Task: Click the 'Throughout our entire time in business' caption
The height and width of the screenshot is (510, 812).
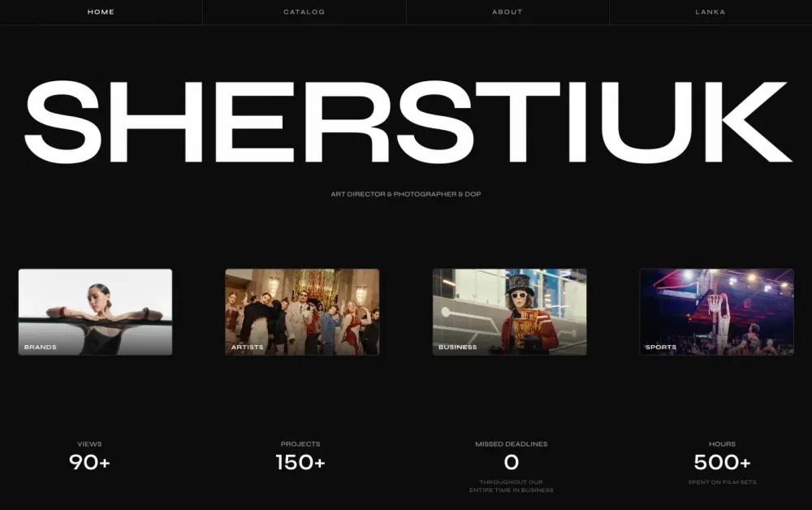Action: click(x=511, y=486)
